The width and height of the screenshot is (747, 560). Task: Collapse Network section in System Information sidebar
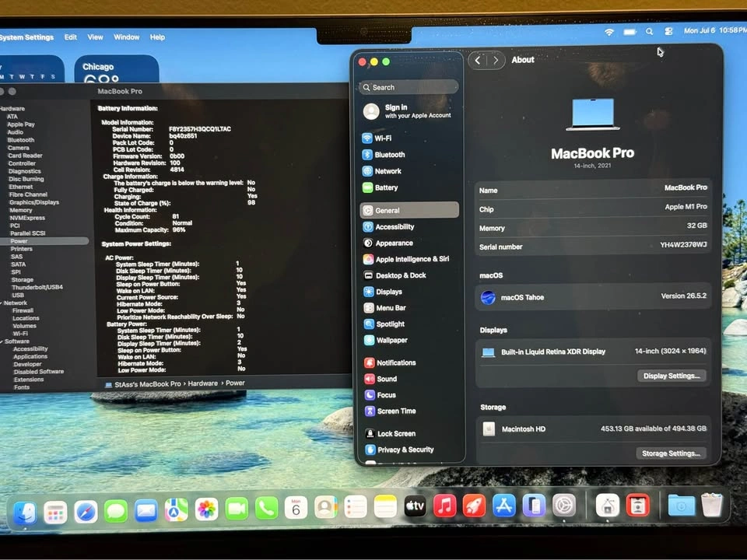click(2, 303)
